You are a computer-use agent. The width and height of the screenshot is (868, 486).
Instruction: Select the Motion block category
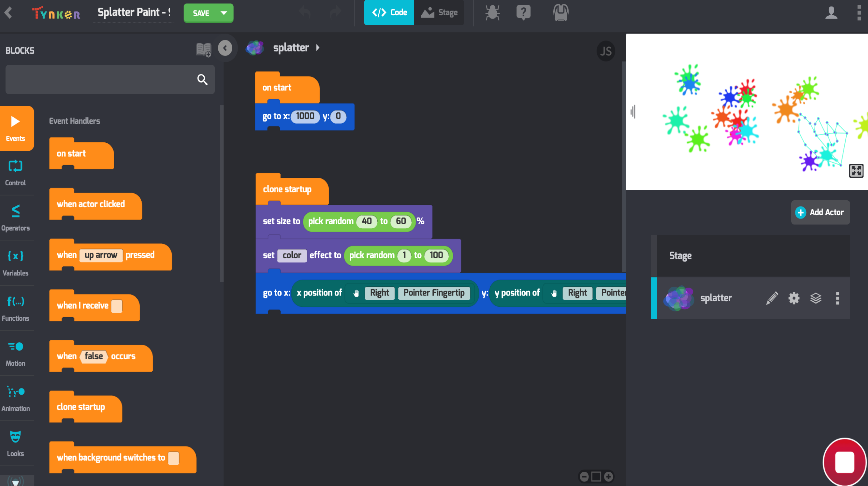click(x=16, y=354)
